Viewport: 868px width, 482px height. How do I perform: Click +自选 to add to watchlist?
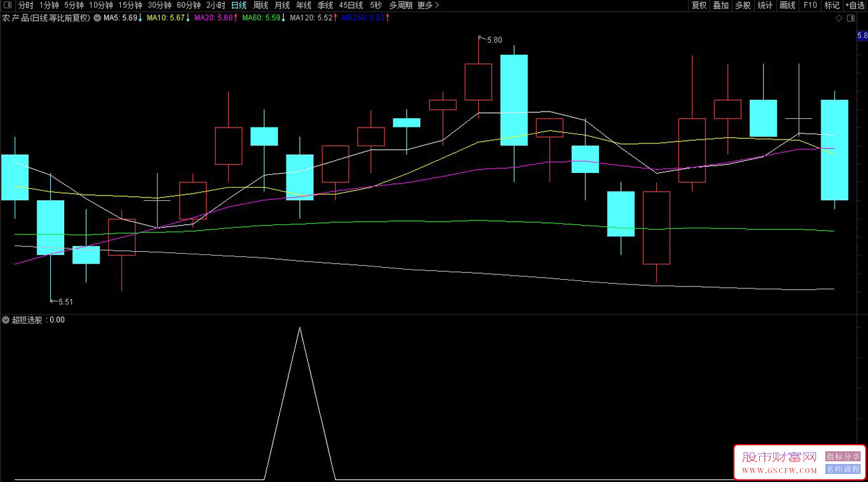click(854, 5)
